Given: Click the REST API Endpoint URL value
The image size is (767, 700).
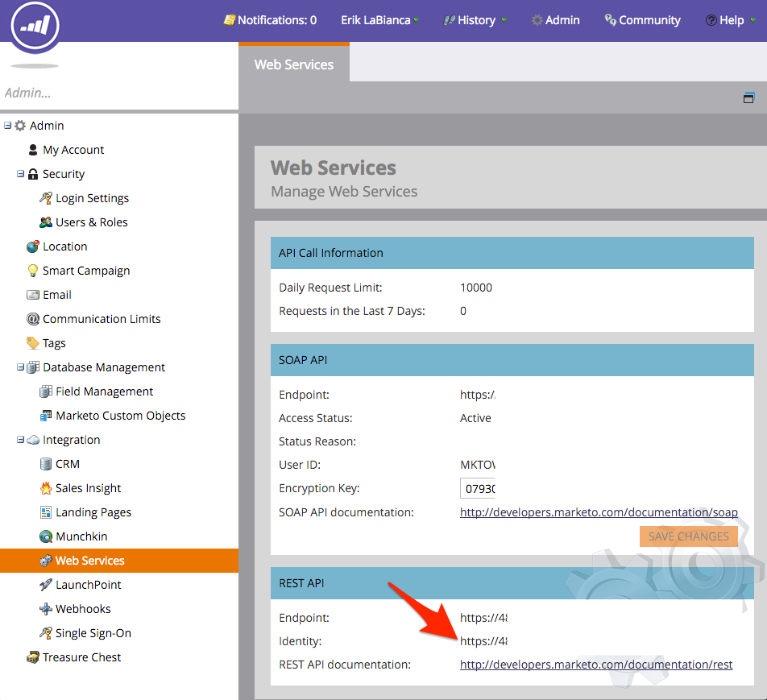Looking at the screenshot, I should point(483,618).
